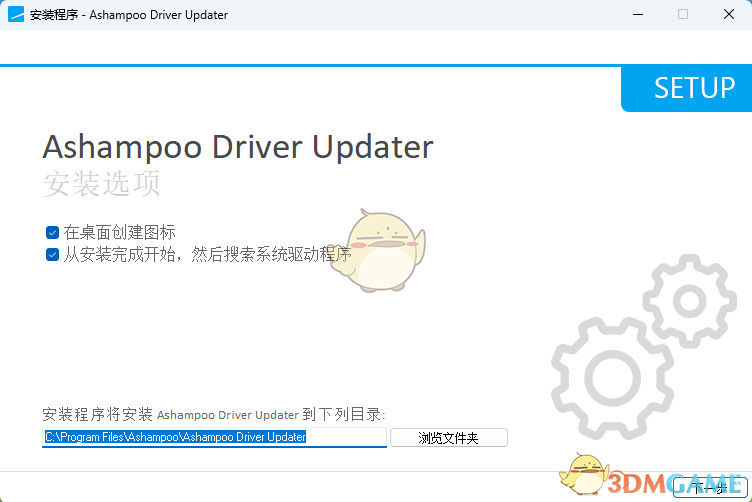The height and width of the screenshot is (502, 752).
Task: Click the Ashampoo Driver Updater heading
Action: pos(238,147)
